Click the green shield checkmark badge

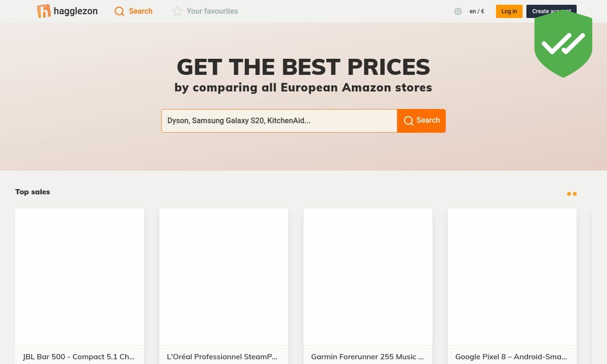pos(563,44)
